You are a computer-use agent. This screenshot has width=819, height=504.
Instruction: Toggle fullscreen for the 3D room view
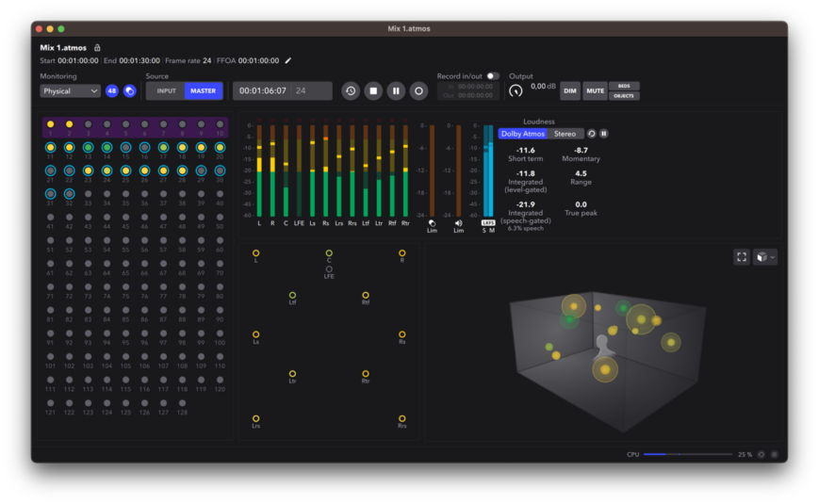pos(742,256)
